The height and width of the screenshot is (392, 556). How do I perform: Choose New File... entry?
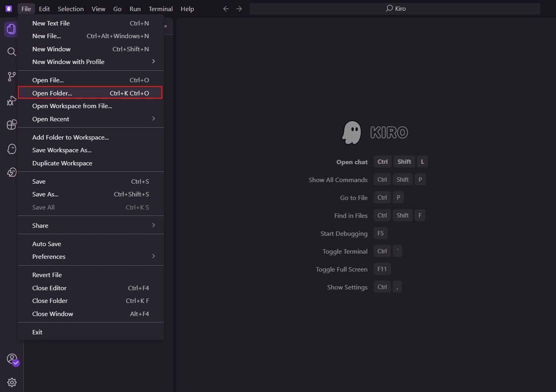click(x=91, y=36)
